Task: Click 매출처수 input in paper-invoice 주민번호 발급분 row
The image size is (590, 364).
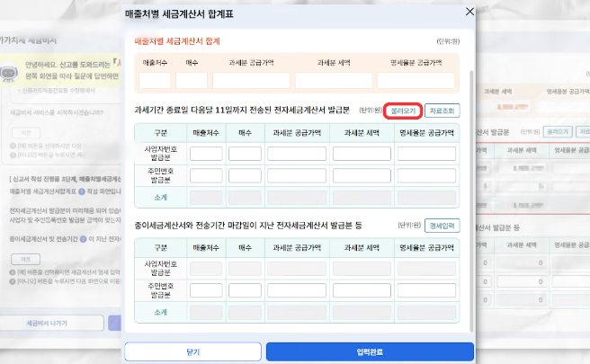Action: tap(206, 290)
